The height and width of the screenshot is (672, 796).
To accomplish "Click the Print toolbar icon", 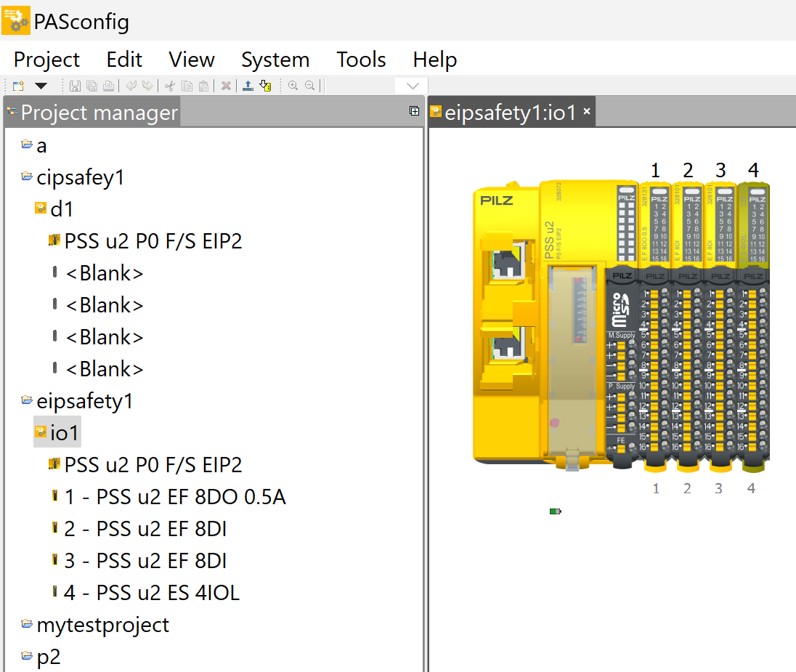I will [x=109, y=86].
